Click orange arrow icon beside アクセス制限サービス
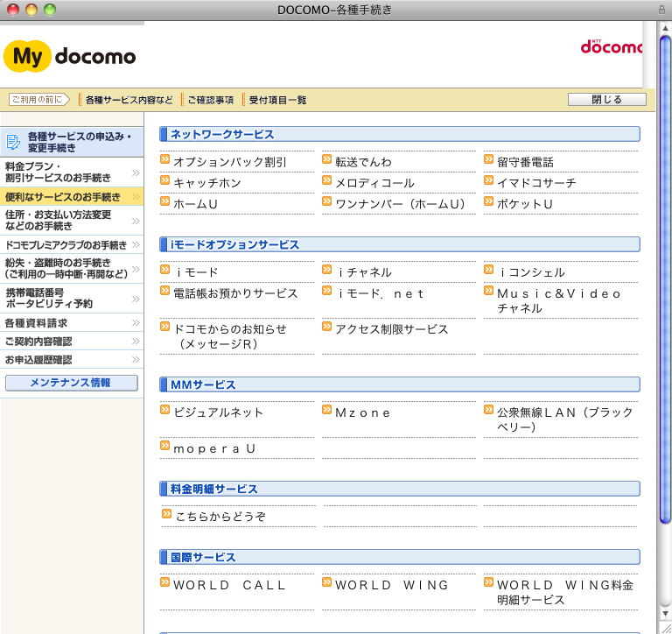Viewport: 672px width, 634px height. pos(327,327)
